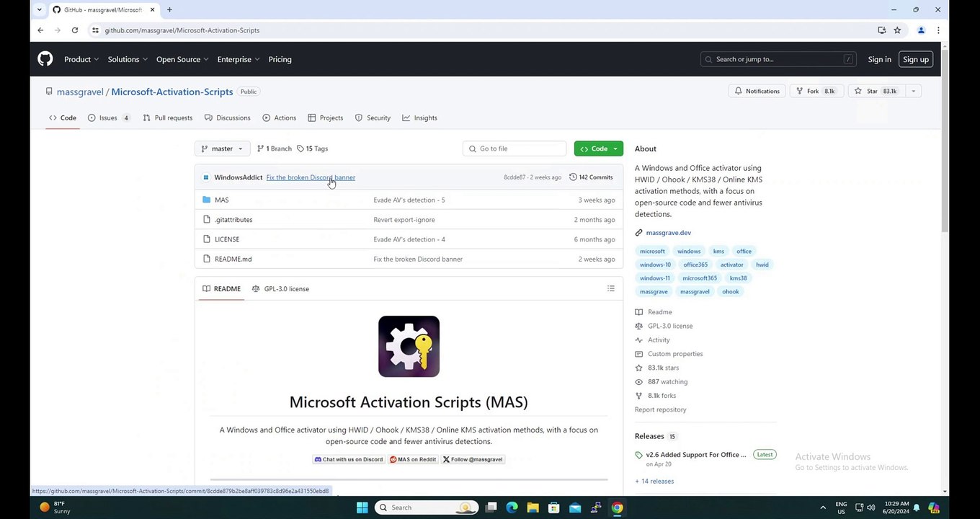Click Sign in

tap(879, 59)
